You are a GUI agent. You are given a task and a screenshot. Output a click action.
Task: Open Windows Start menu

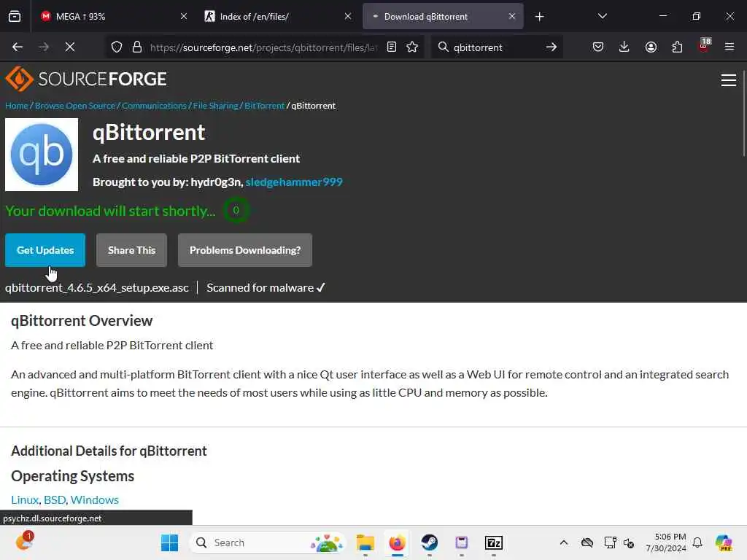(x=169, y=542)
